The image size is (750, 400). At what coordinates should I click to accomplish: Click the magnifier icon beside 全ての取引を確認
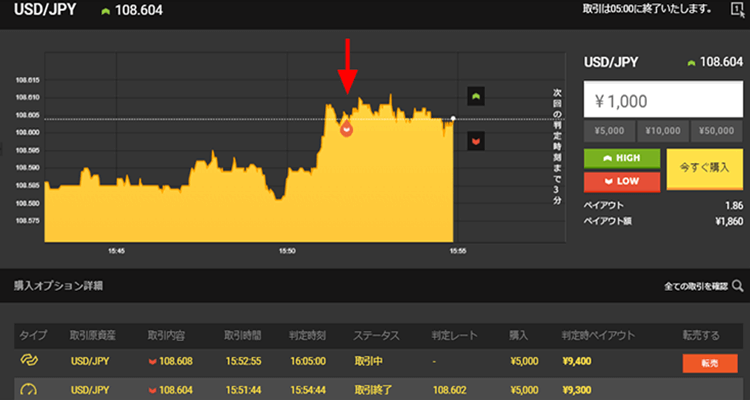[737, 287]
